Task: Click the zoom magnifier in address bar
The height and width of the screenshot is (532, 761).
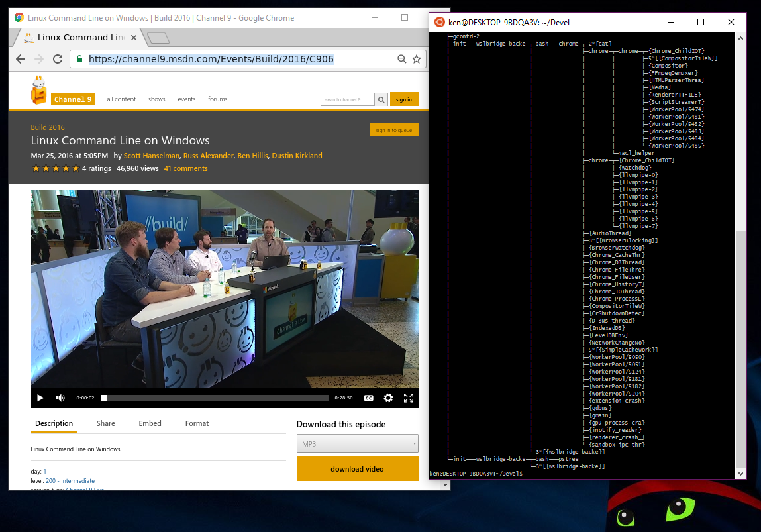Action: click(x=402, y=59)
